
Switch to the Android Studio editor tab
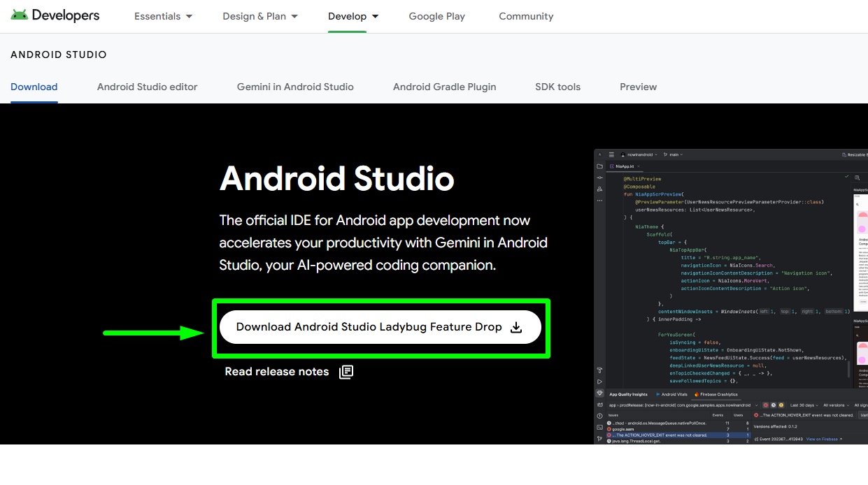147,87
